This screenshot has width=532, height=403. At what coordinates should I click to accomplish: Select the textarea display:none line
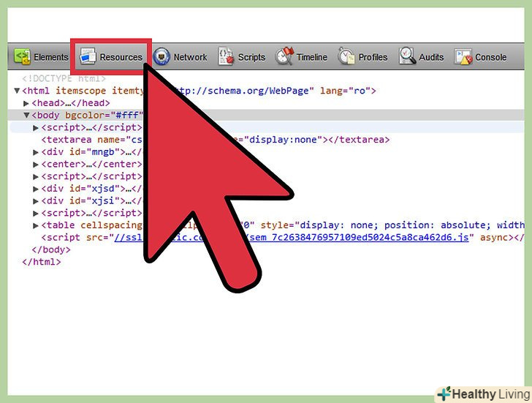(216, 140)
